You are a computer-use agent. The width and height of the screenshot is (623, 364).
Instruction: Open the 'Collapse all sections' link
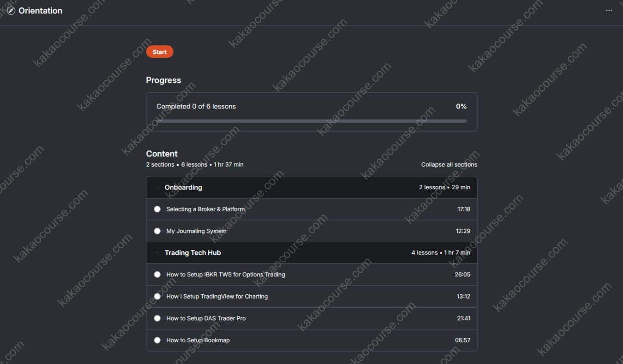[449, 164]
